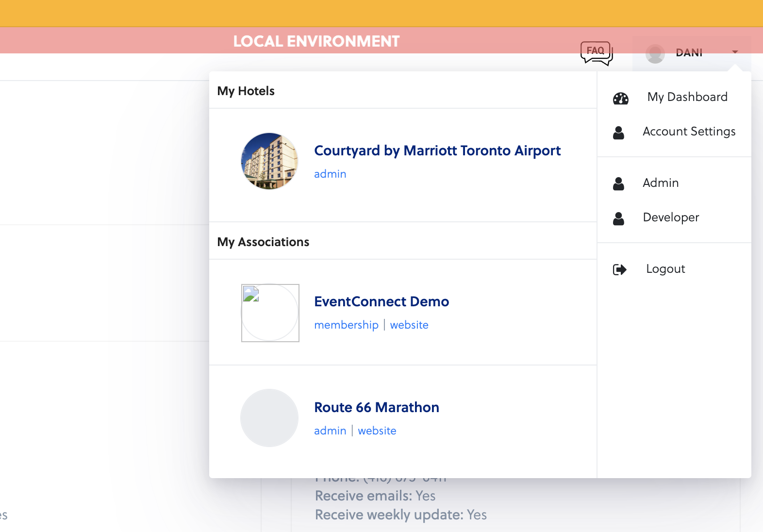Click the Courtyard by Marriott hotel photo

tap(269, 161)
